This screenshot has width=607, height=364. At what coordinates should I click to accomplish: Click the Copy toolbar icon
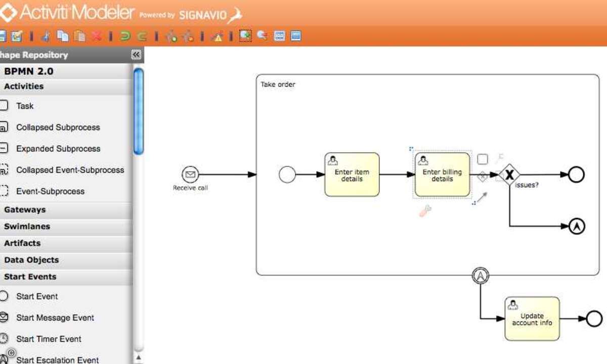tap(63, 36)
